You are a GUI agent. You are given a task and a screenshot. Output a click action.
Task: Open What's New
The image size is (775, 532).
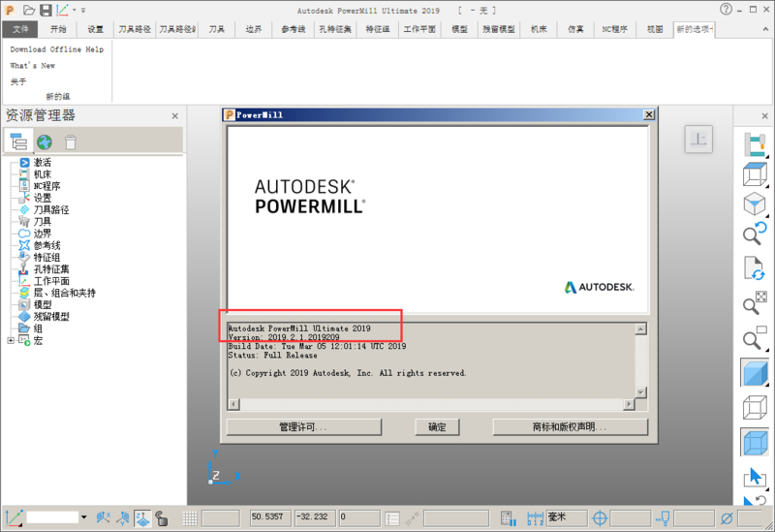point(33,65)
